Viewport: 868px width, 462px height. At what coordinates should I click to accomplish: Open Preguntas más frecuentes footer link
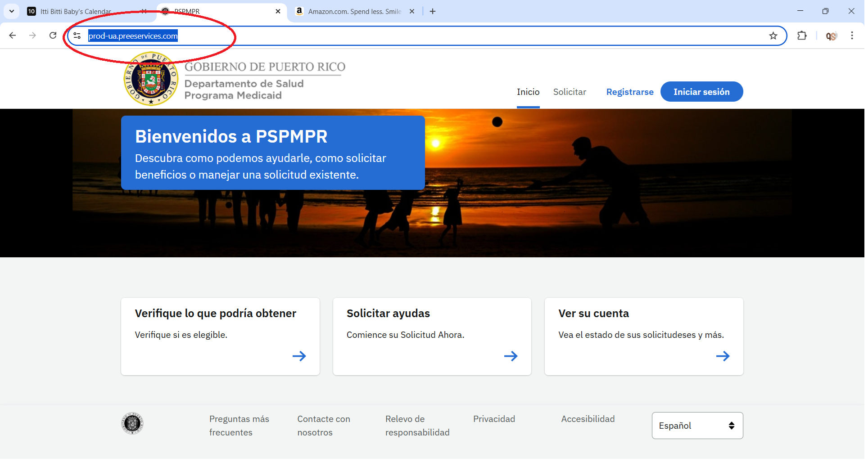point(239,426)
